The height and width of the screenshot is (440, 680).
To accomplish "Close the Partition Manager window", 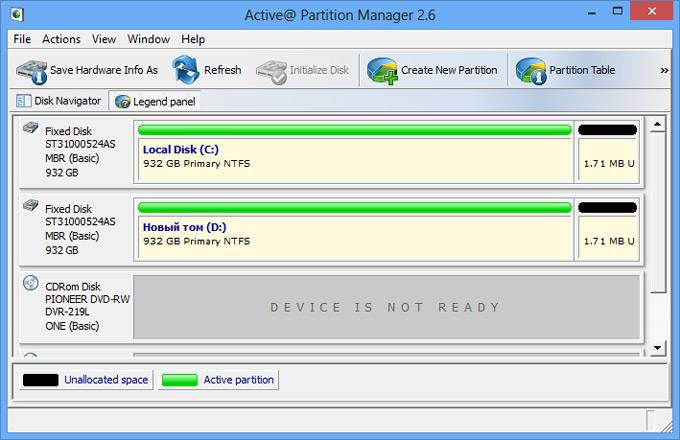I will click(x=651, y=11).
